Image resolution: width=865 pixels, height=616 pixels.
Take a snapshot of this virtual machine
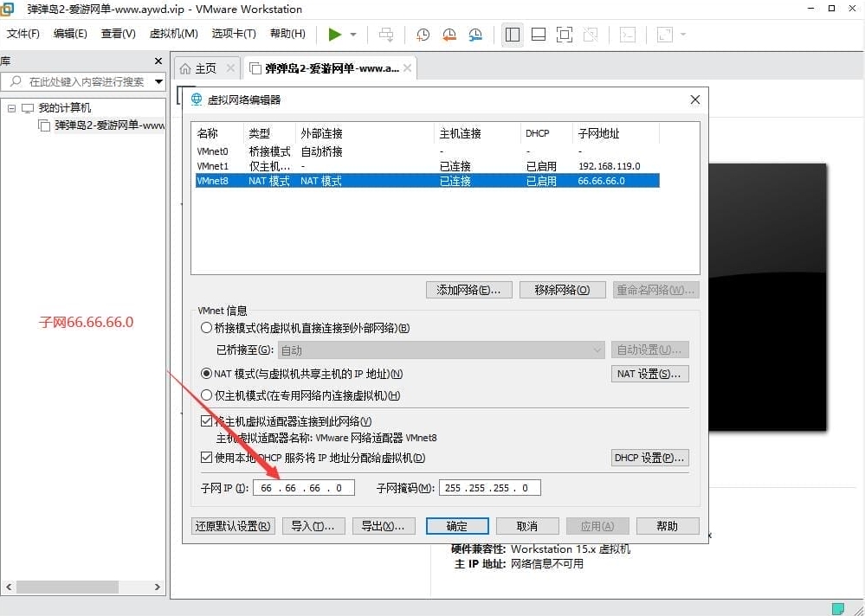pyautogui.click(x=423, y=34)
